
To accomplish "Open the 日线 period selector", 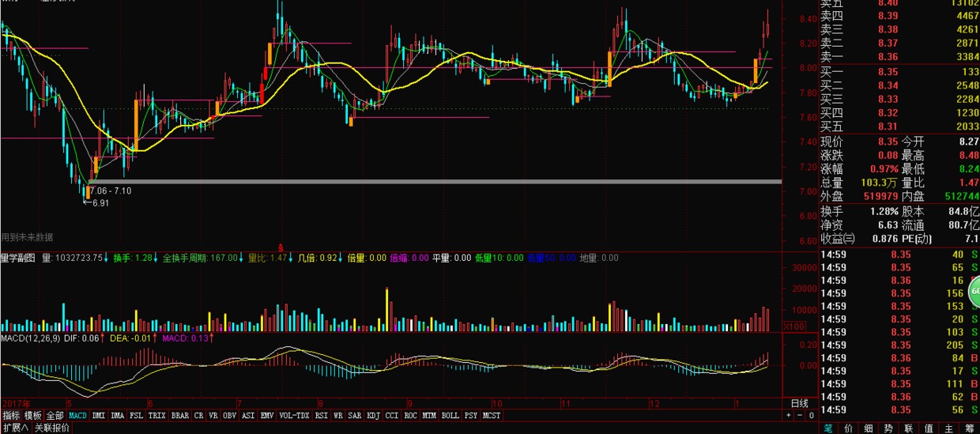I will pyautogui.click(x=800, y=402).
